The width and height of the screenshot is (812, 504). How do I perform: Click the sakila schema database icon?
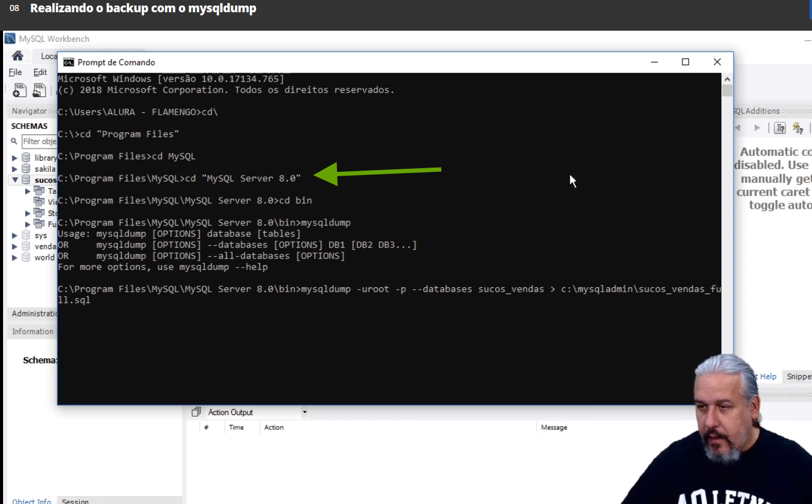pyautogui.click(x=26, y=169)
